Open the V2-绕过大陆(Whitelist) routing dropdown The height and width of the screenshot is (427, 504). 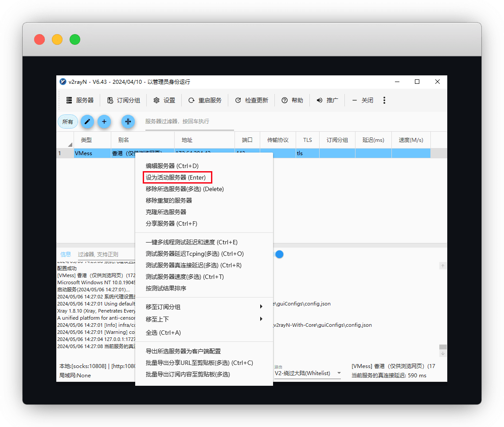coord(308,373)
